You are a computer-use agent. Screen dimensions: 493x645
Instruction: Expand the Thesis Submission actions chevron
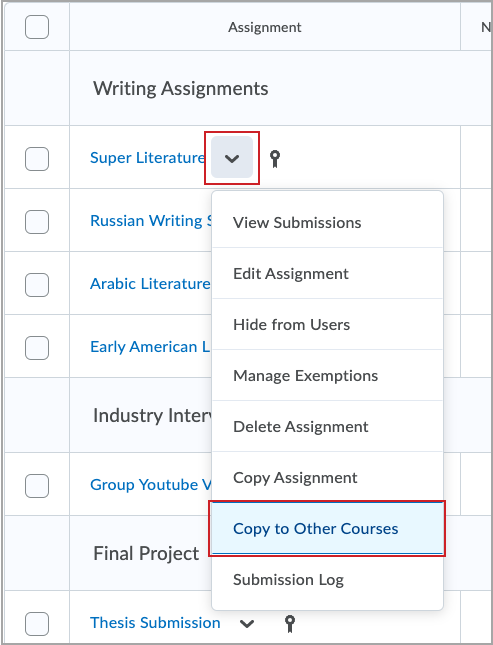tap(247, 624)
